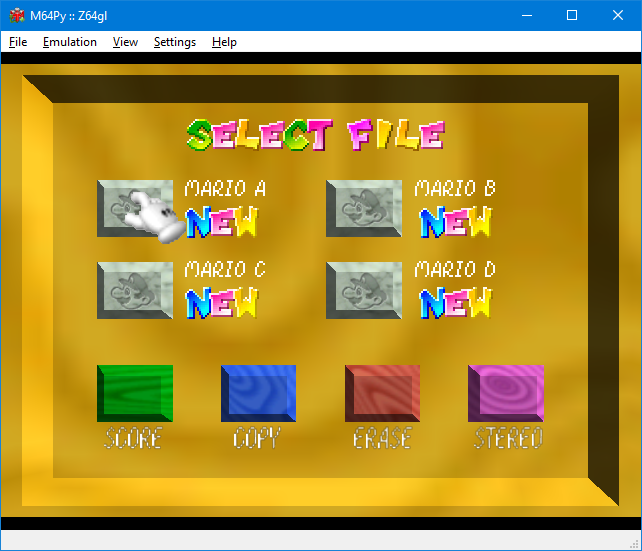This screenshot has width=642, height=551.
Task: Maximize the M64Py window
Action: point(572,16)
